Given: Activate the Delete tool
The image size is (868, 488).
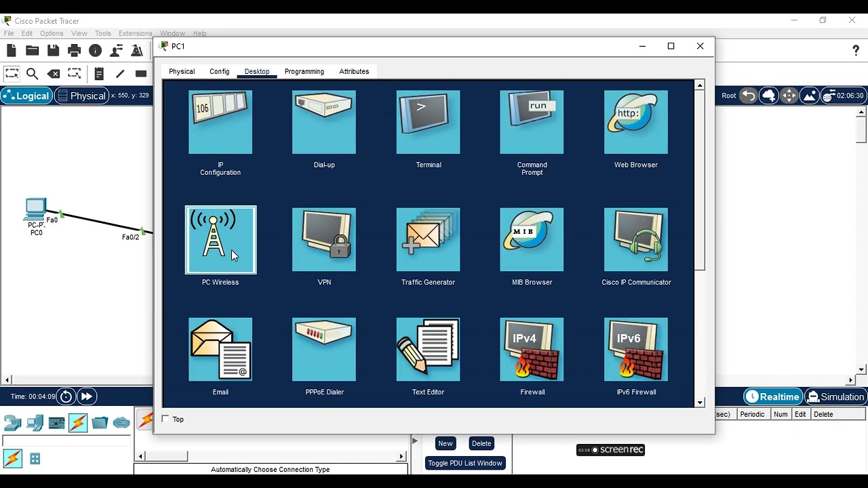Looking at the screenshot, I should pos(54,74).
